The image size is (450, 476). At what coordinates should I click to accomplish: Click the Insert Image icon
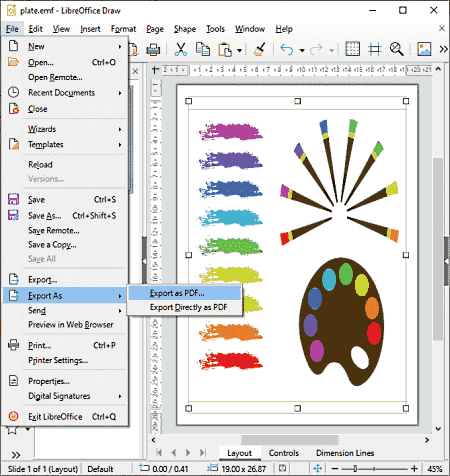[x=424, y=49]
